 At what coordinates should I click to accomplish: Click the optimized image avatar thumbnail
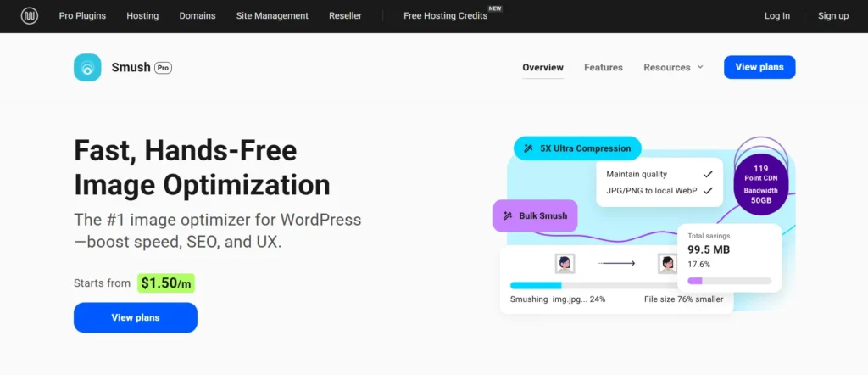click(x=668, y=264)
